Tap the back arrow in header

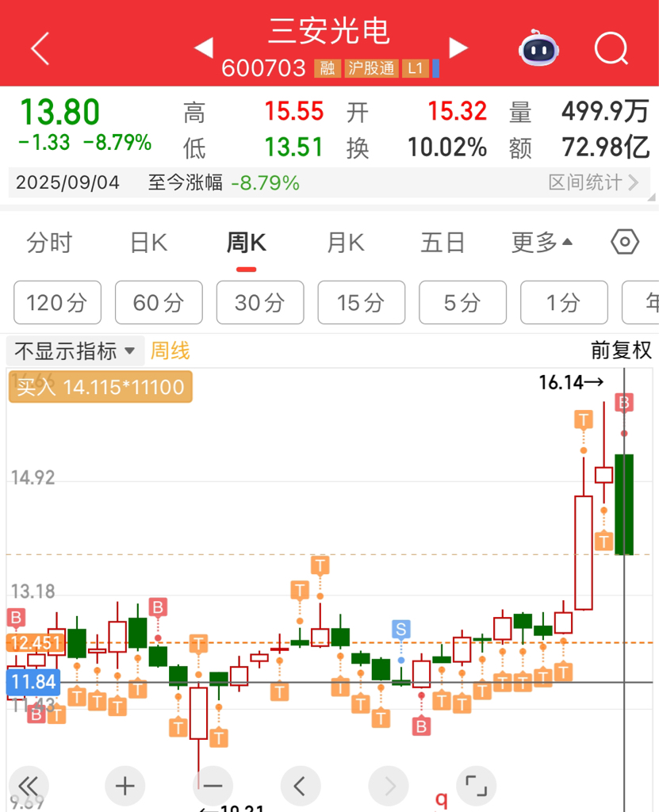40,48
